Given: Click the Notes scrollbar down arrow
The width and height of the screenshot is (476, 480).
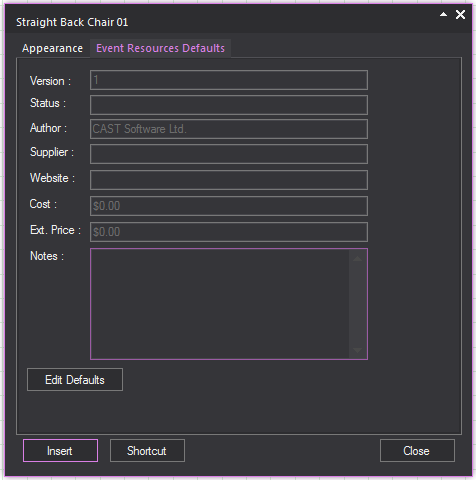Looking at the screenshot, I should tap(357, 350).
